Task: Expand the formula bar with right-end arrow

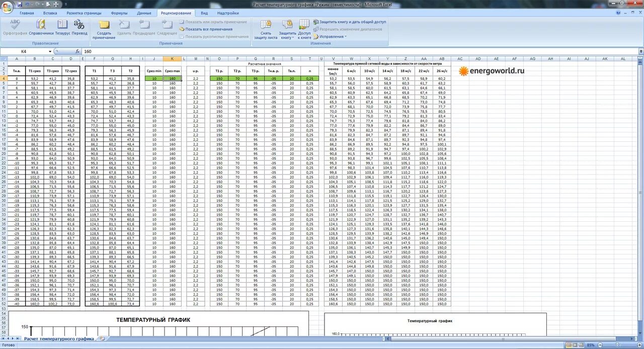Action: coord(641,51)
